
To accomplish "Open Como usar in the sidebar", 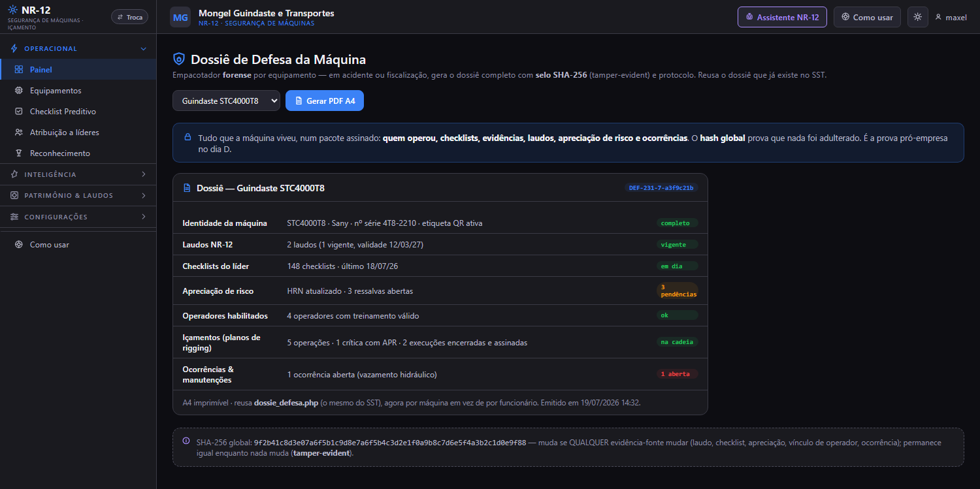I will (x=78, y=244).
